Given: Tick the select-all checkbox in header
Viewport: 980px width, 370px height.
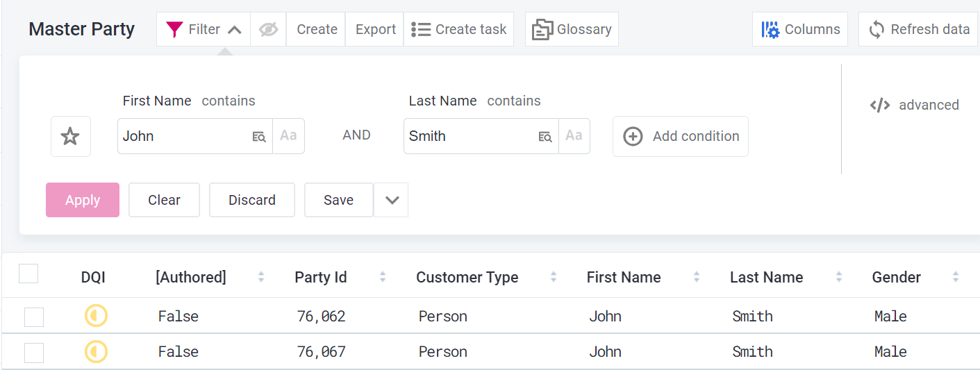Looking at the screenshot, I should [28, 274].
